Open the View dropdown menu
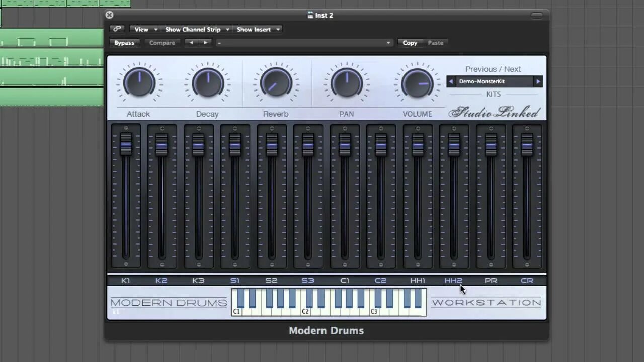Screen dimensions: 644x362 144,29
